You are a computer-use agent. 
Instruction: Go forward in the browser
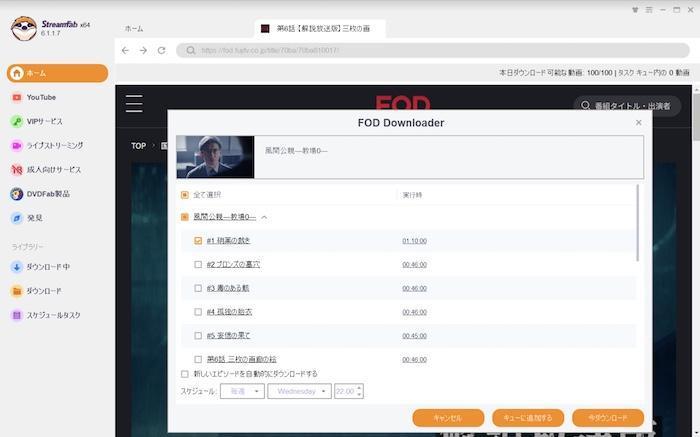tap(143, 50)
